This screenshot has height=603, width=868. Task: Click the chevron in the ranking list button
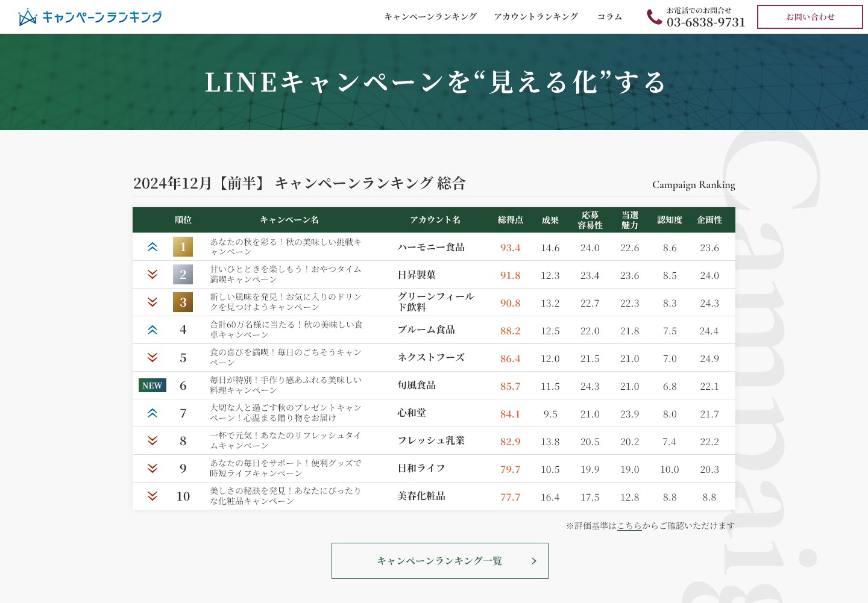533,561
